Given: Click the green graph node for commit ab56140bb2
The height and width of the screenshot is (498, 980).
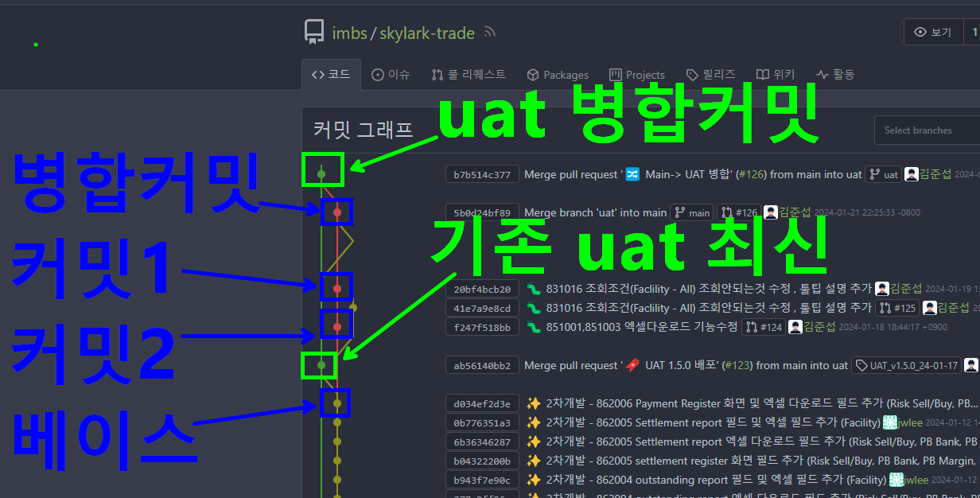Looking at the screenshot, I should coord(321,365).
